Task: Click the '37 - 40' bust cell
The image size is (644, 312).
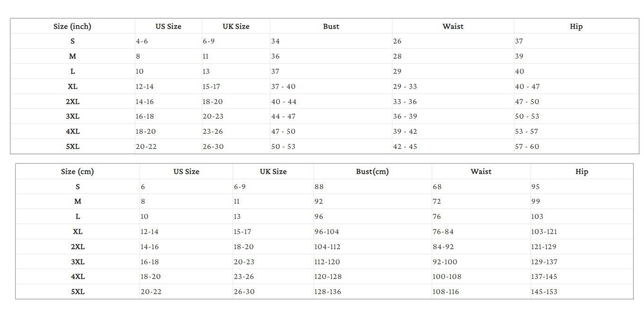Action: tap(331, 87)
